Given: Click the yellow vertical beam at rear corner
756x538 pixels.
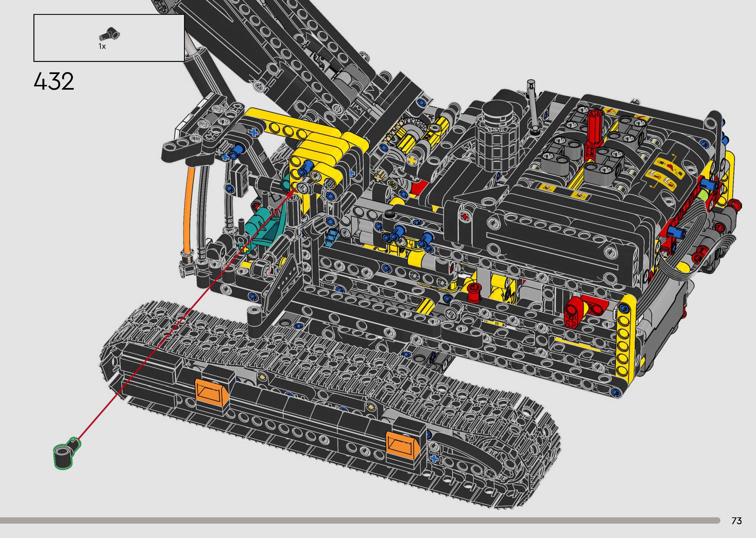Looking at the screenshot, I should [624, 341].
